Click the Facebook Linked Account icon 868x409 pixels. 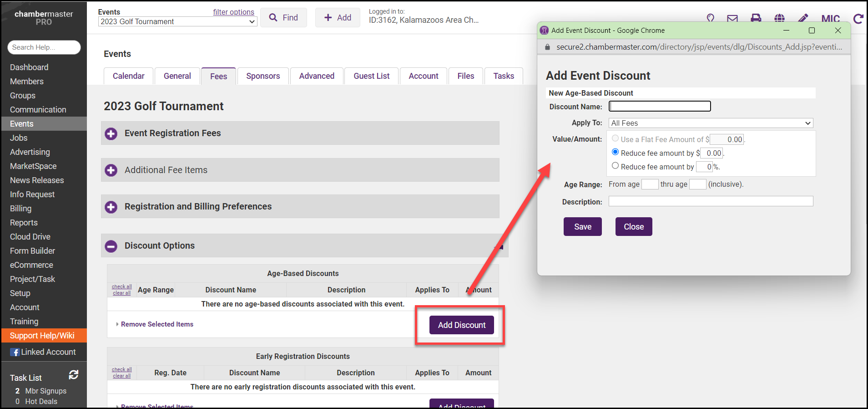(x=15, y=352)
